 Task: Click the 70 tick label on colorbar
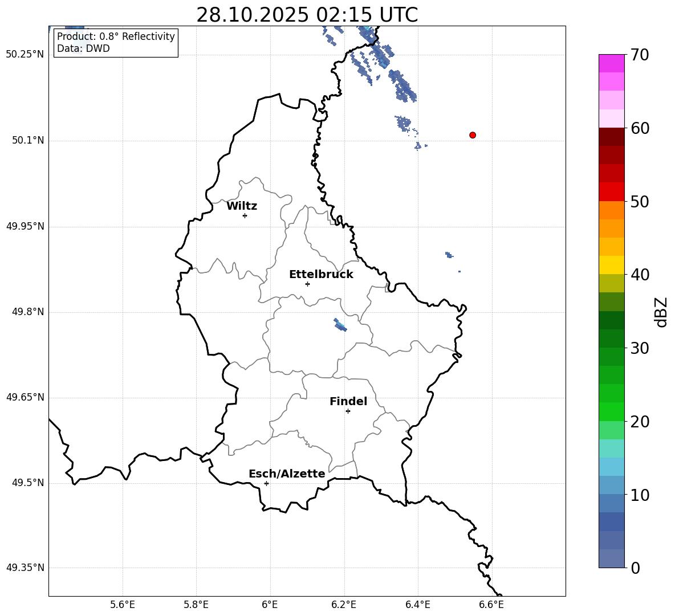[x=640, y=55]
